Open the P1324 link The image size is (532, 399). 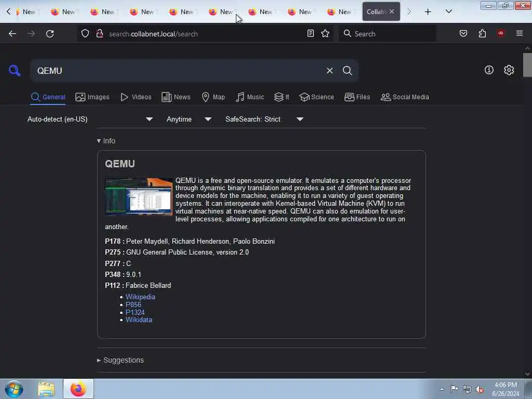(x=135, y=312)
